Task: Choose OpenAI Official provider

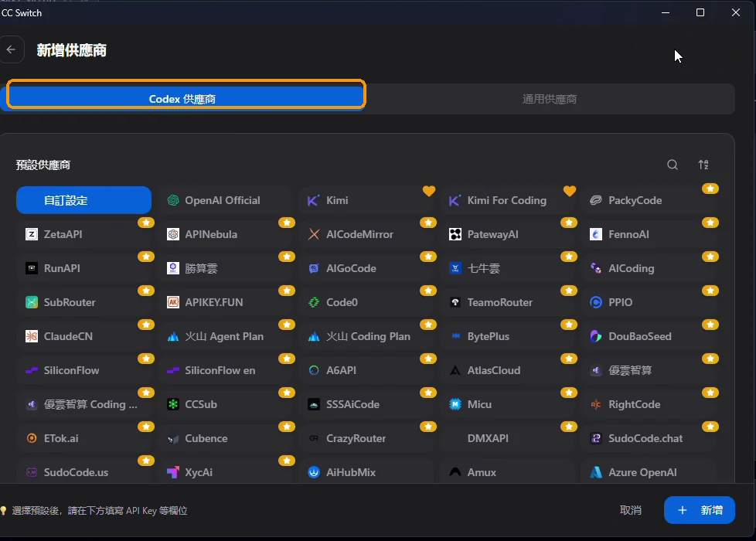Action: [225, 200]
